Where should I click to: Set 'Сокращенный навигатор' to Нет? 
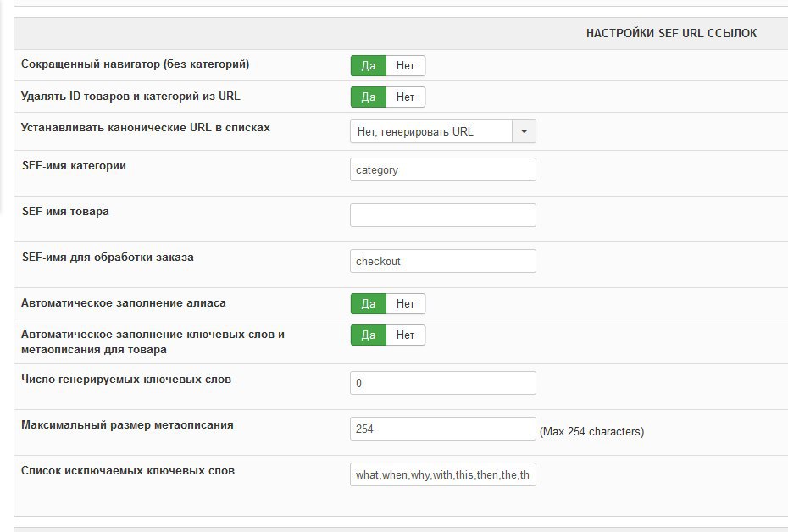pyautogui.click(x=405, y=66)
